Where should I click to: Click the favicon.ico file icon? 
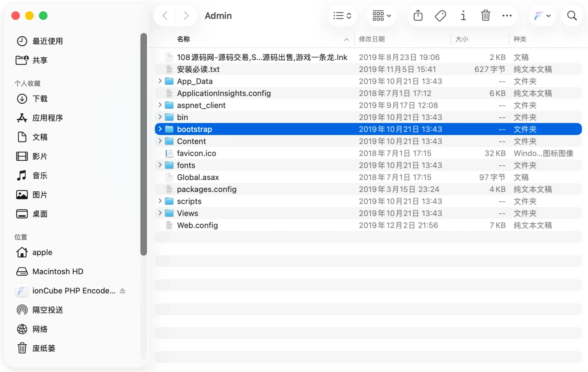click(169, 153)
